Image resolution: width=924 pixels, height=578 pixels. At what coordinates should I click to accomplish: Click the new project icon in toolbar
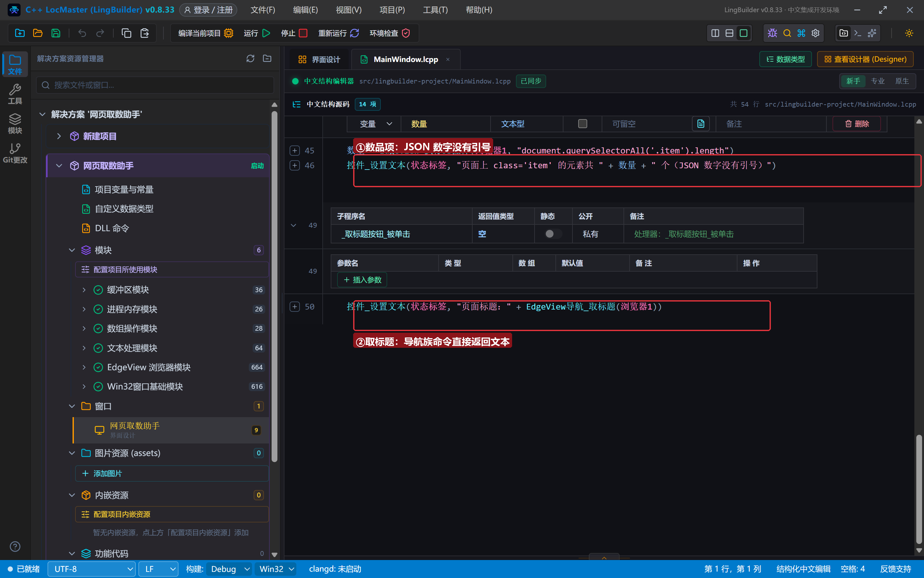[20, 33]
